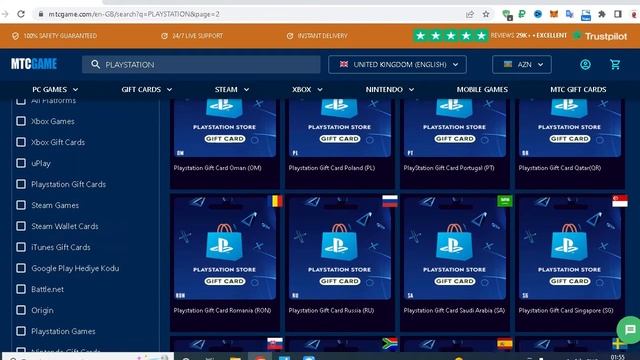Enable the Playstation Games filter

tap(21, 331)
